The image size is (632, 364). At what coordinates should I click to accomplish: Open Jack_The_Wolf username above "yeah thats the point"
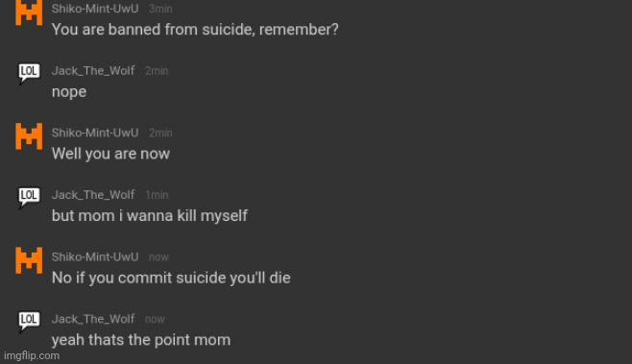click(93, 319)
